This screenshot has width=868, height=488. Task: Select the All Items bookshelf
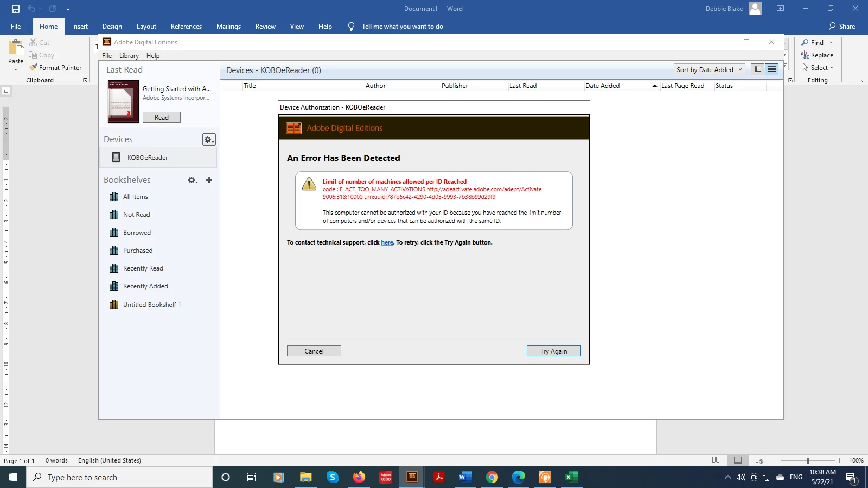[135, 197]
